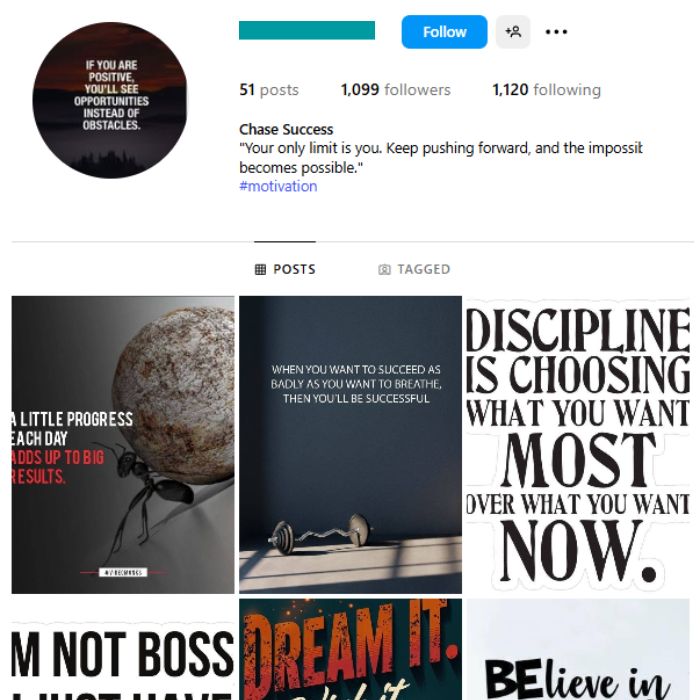The image size is (700, 700).
Task: Open the barbell succeed quote post
Action: coord(350,445)
